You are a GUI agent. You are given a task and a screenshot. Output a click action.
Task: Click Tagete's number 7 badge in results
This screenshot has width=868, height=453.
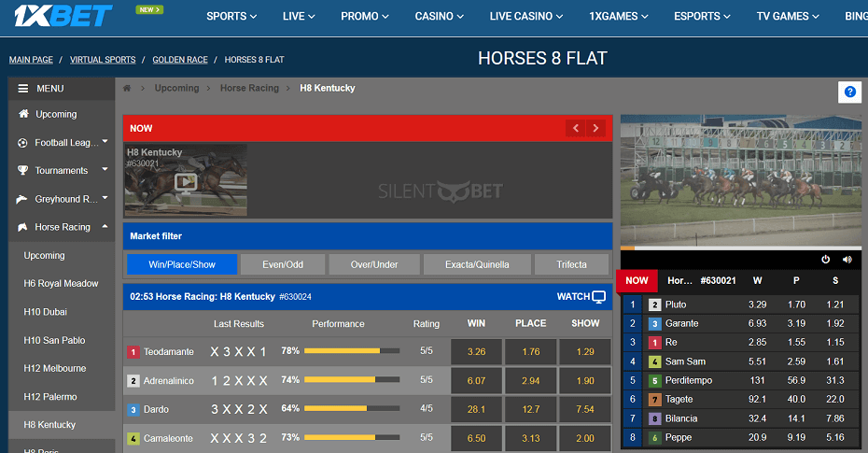654,399
